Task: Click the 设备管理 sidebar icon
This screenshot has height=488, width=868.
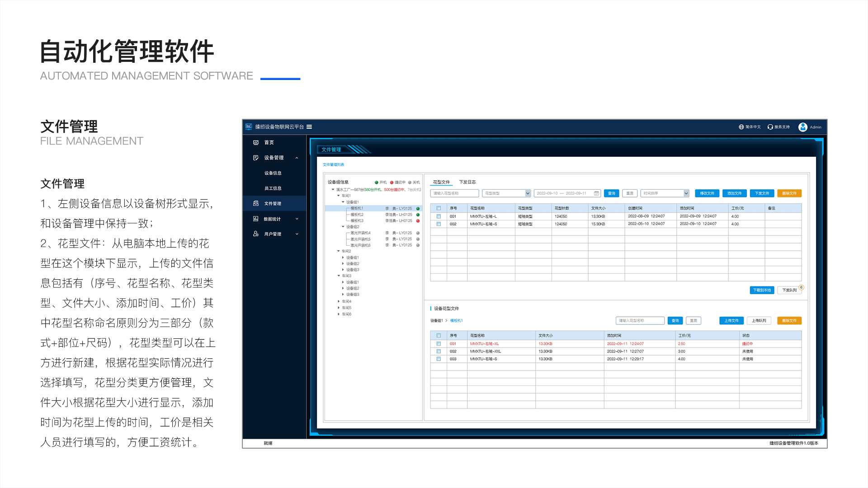Action: [256, 158]
